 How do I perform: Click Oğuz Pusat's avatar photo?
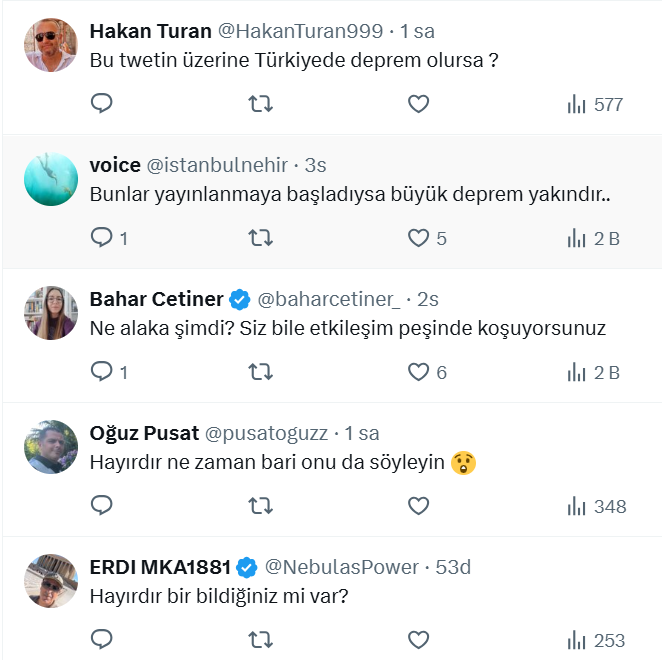tap(50, 447)
